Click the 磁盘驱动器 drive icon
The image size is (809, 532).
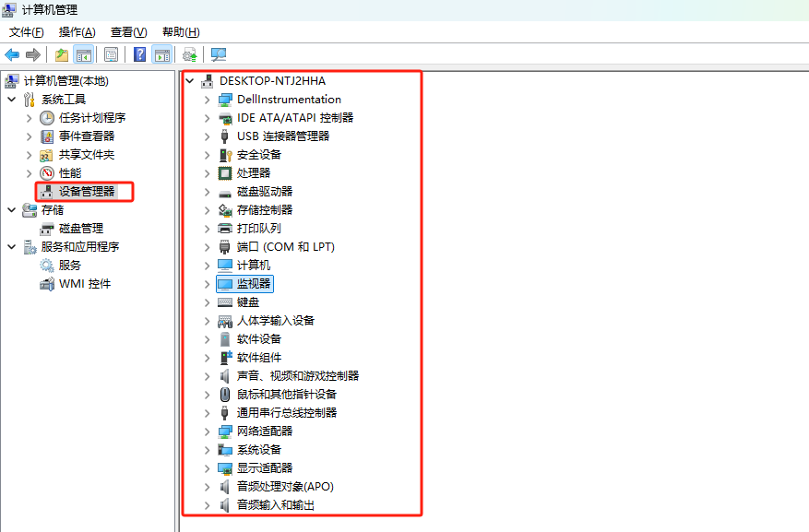pyautogui.click(x=225, y=193)
